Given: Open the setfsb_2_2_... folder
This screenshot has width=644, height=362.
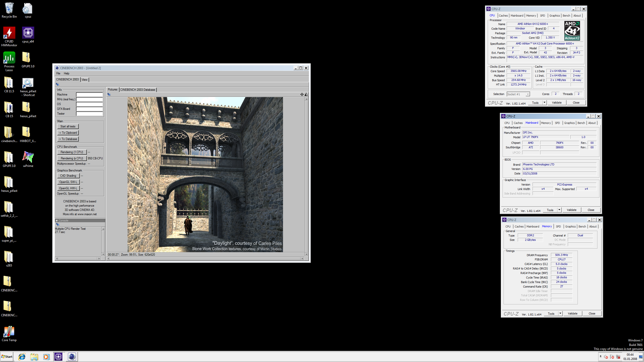Looking at the screenshot, I should 9,209.
